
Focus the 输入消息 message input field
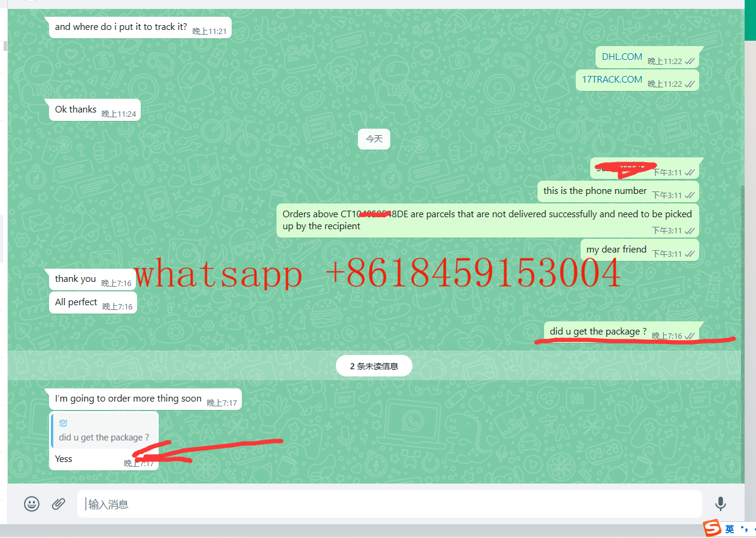(389, 504)
